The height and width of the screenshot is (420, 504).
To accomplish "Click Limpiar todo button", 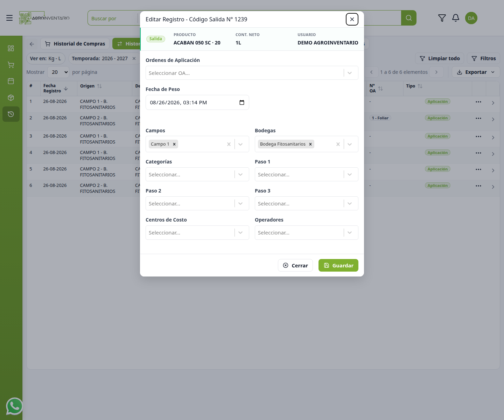I will click(x=440, y=58).
